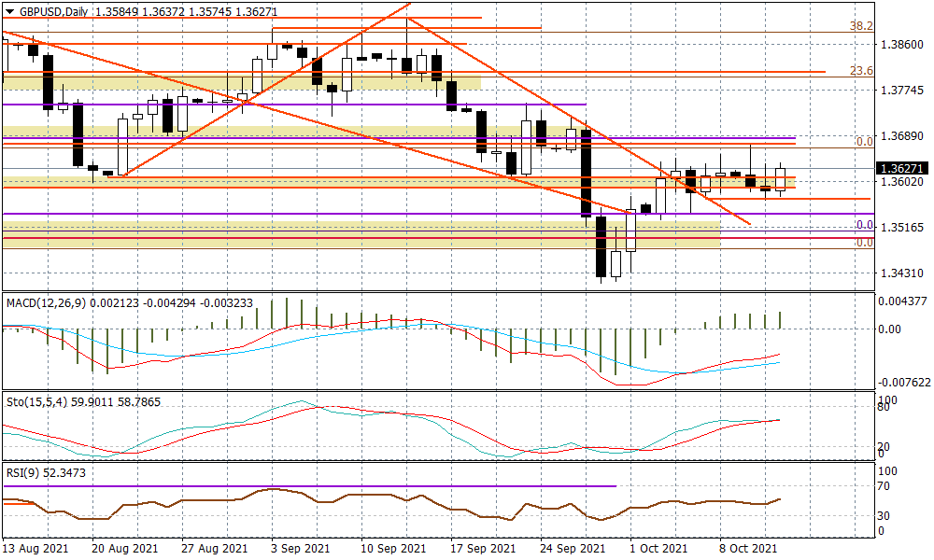The width and height of the screenshot is (934, 560).
Task: Click the RSI(9) 52.3473 indicator label
Action: (46, 474)
